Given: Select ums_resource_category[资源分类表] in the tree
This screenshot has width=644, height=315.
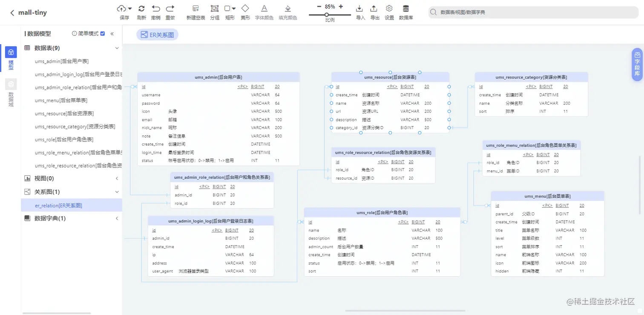Looking at the screenshot, I should 75,126.
